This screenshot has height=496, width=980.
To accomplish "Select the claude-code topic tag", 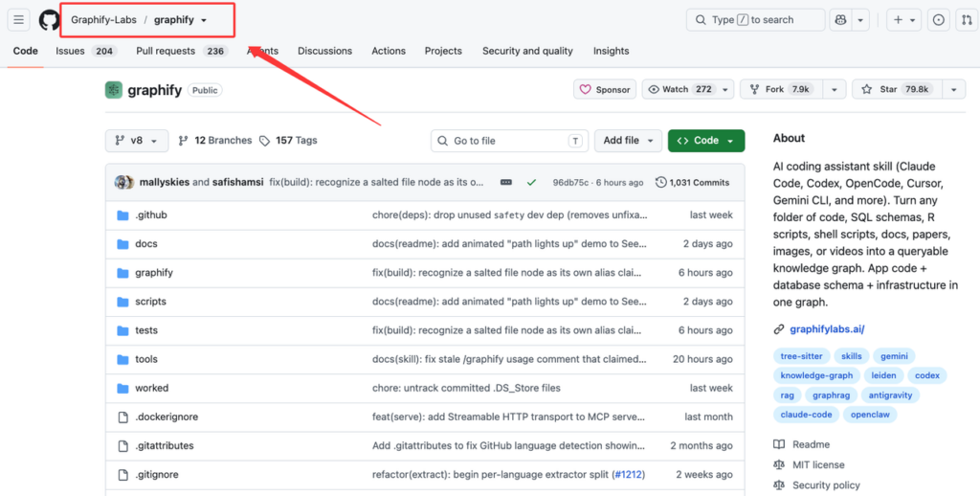I will click(806, 414).
